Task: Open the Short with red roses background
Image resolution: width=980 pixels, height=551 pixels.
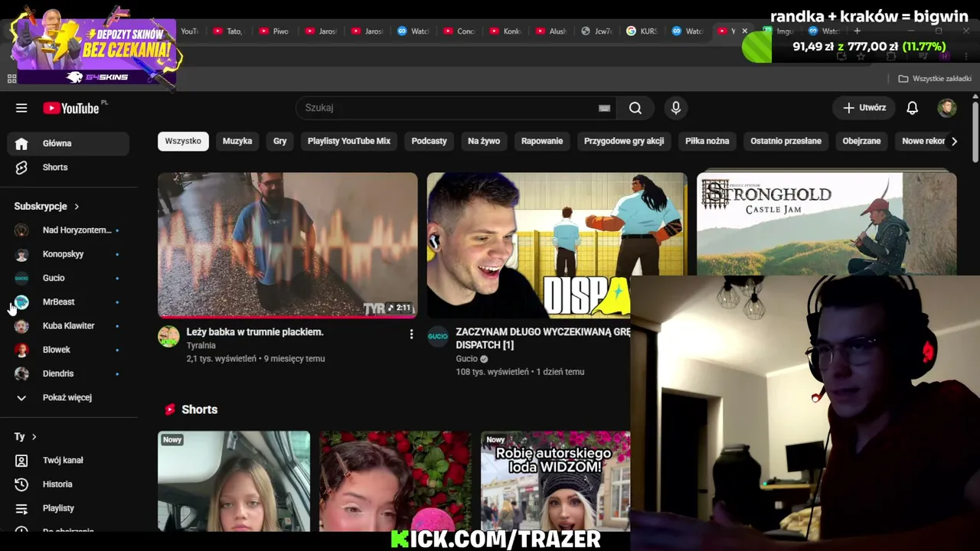Action: [x=395, y=481]
